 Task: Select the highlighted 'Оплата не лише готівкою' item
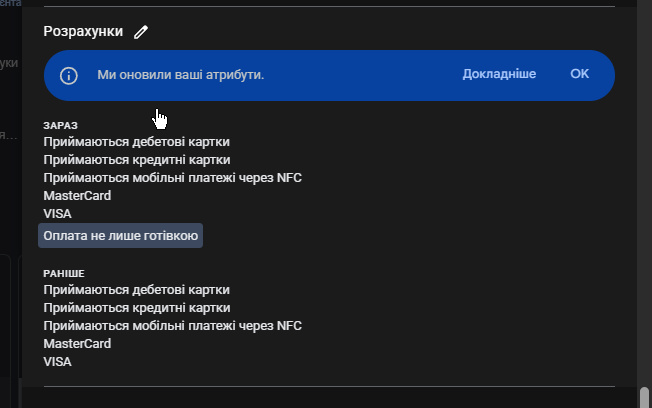pos(121,236)
